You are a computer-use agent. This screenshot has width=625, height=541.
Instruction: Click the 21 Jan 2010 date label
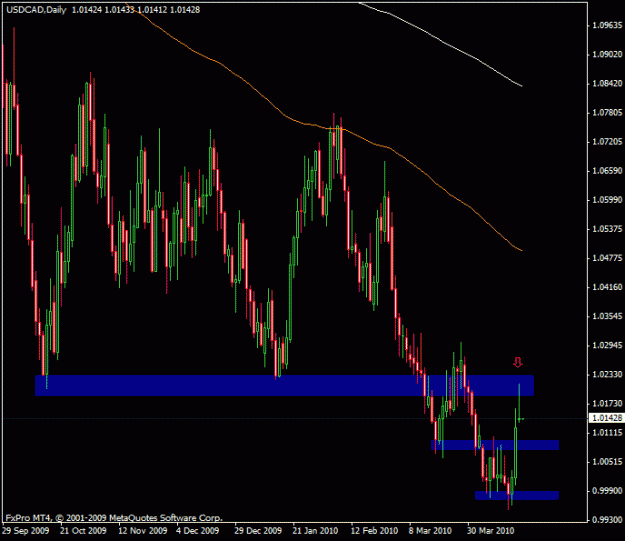(x=315, y=531)
